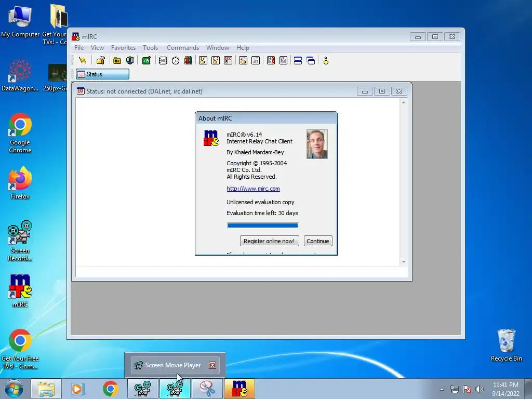Select the Google Chrome desktop icon
The height and width of the screenshot is (399, 532).
(x=20, y=133)
